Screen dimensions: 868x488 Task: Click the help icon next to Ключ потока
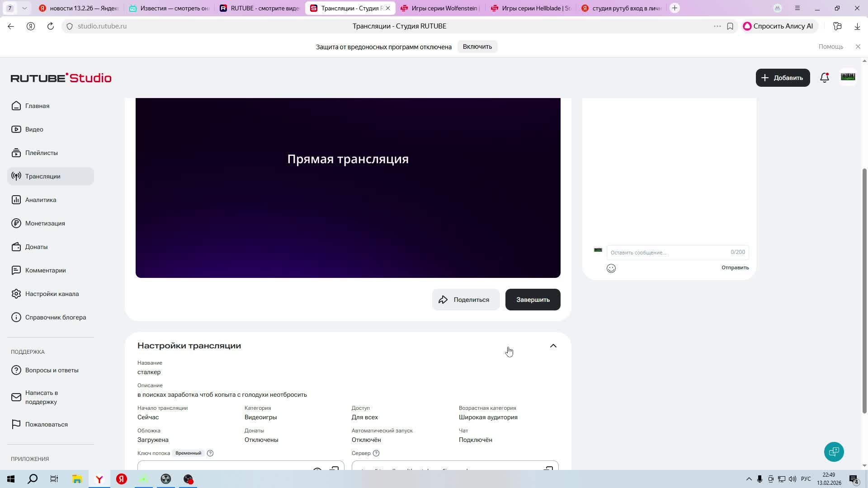(x=210, y=453)
